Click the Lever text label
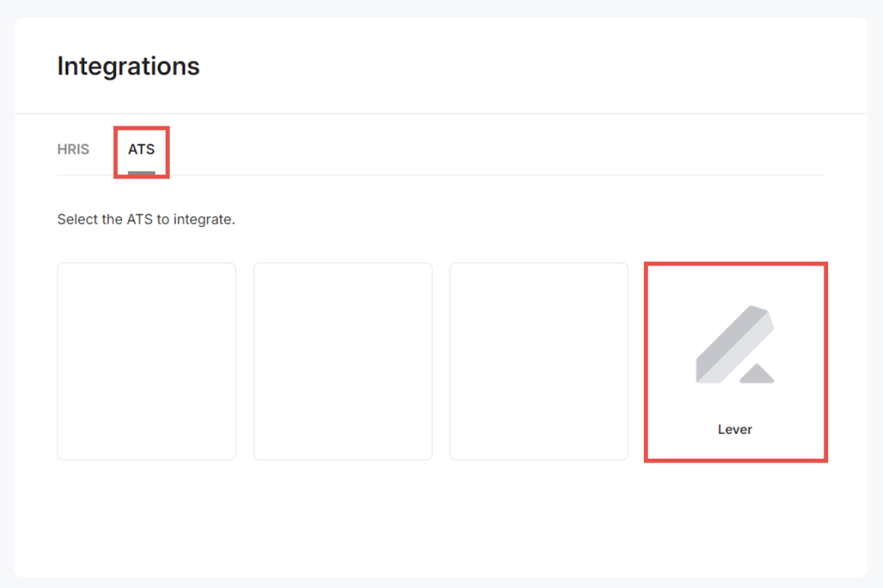The image size is (883, 588). [x=735, y=429]
